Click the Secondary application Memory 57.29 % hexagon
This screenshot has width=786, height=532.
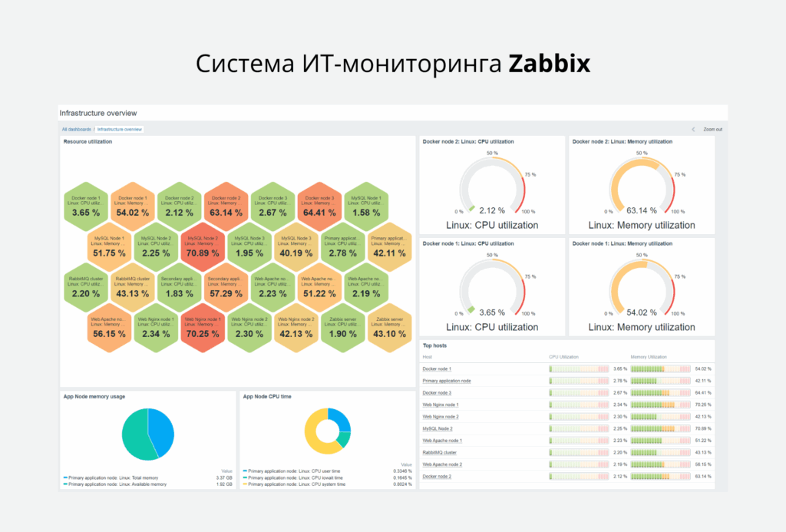coord(226,288)
